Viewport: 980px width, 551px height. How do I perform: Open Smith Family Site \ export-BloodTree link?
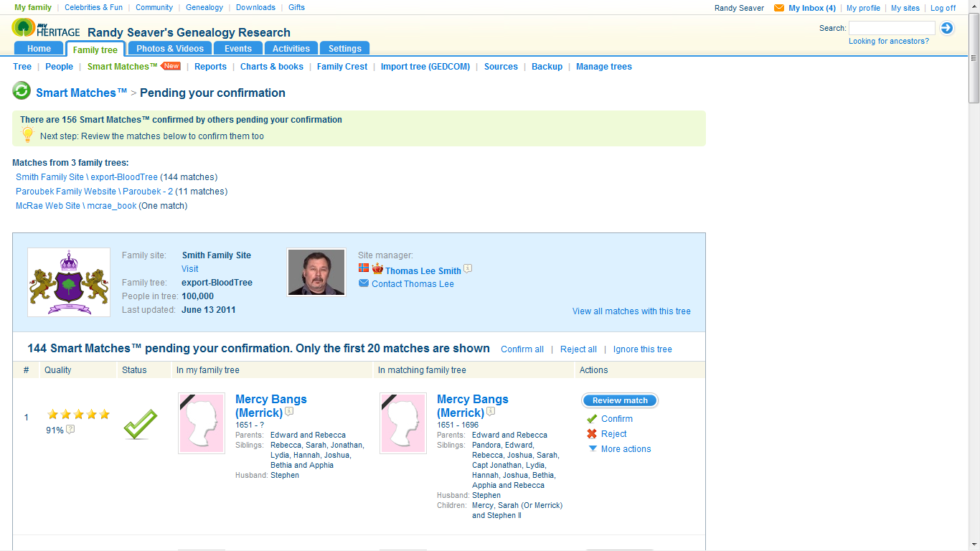(x=87, y=177)
